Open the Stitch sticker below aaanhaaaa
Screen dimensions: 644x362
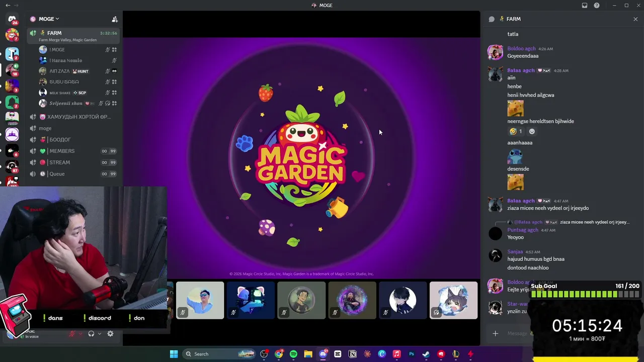(515, 156)
